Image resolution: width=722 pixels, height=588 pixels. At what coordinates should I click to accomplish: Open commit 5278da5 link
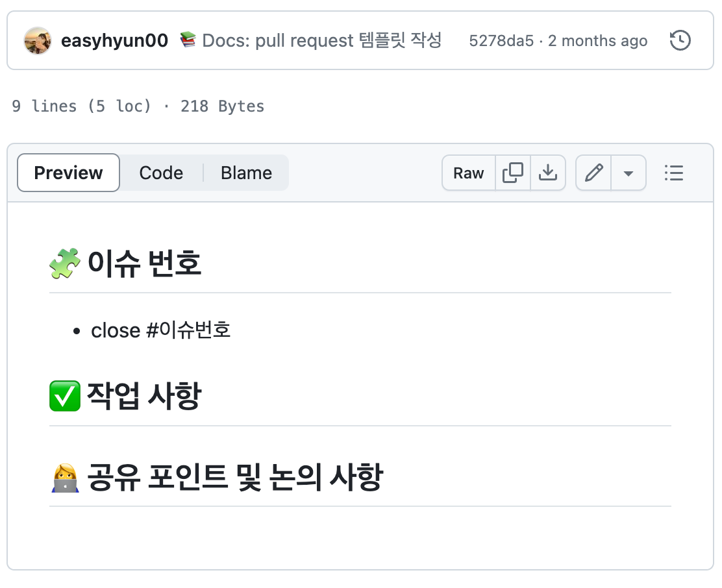[x=501, y=41]
